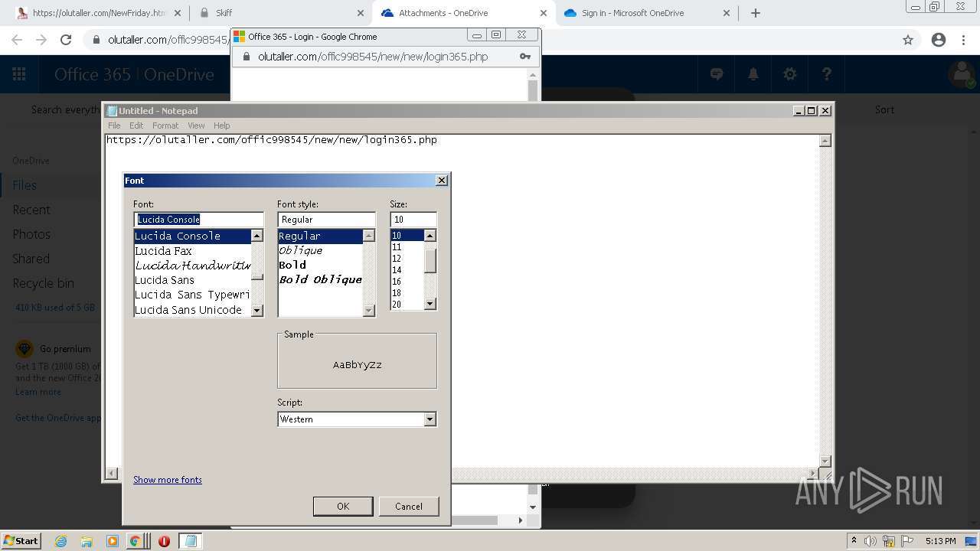Select font size 12
The width and height of the screenshot is (980, 551).
(407, 259)
